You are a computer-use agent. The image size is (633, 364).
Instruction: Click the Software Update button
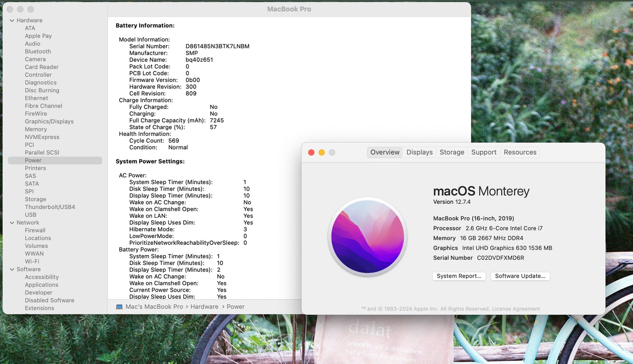point(520,276)
